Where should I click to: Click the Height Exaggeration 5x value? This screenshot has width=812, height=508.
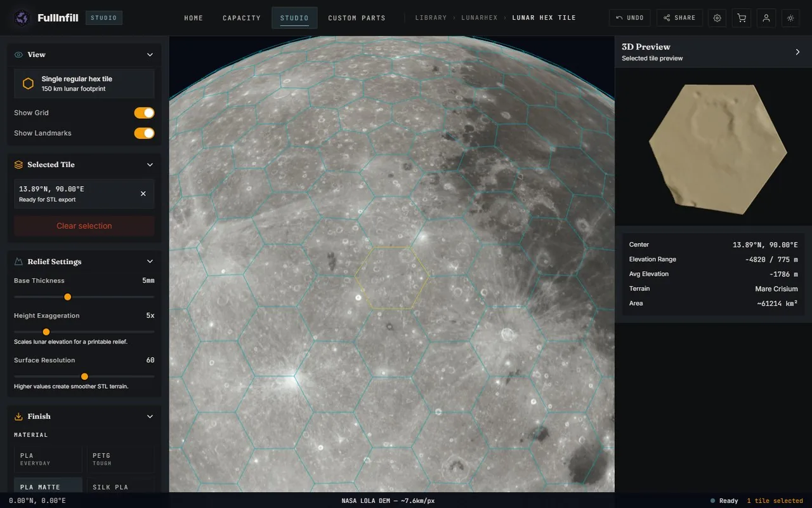tap(150, 316)
